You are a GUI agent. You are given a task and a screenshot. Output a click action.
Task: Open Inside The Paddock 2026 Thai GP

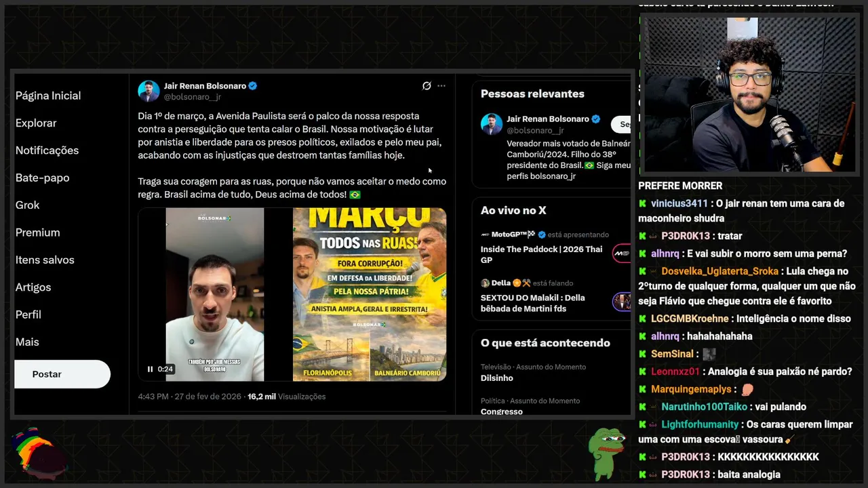542,254
